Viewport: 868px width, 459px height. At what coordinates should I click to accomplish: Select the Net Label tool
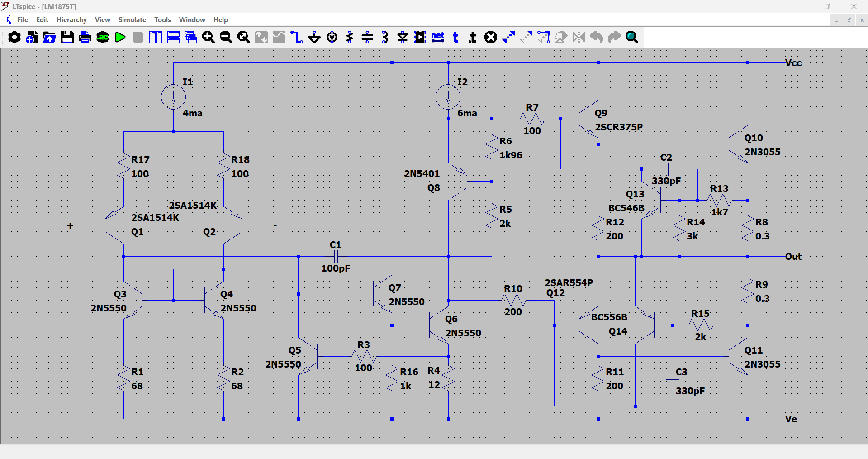[438, 37]
